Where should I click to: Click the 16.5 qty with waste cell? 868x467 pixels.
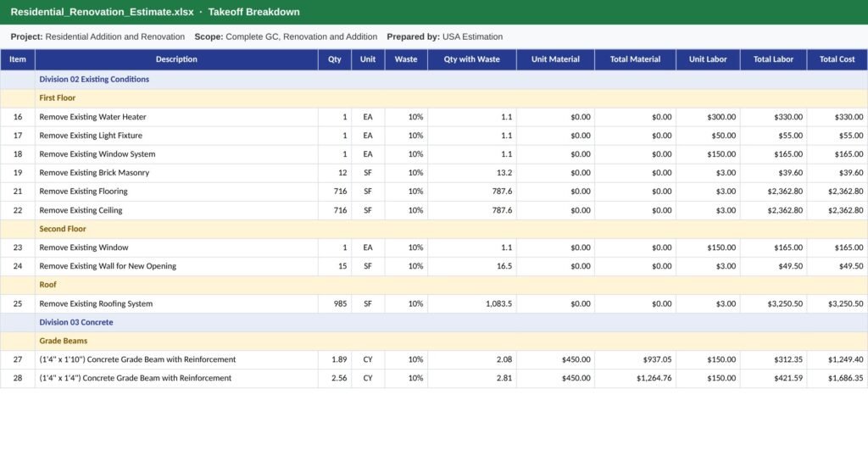[x=471, y=266]
